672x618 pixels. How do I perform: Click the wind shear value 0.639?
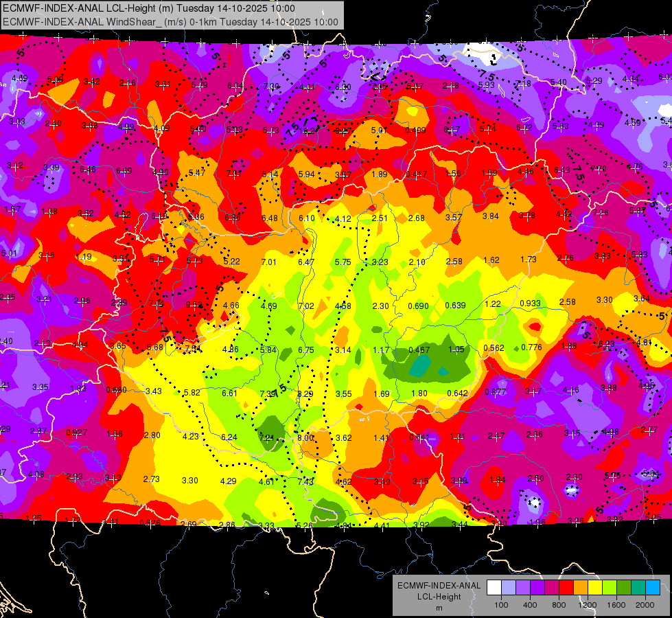click(x=455, y=306)
